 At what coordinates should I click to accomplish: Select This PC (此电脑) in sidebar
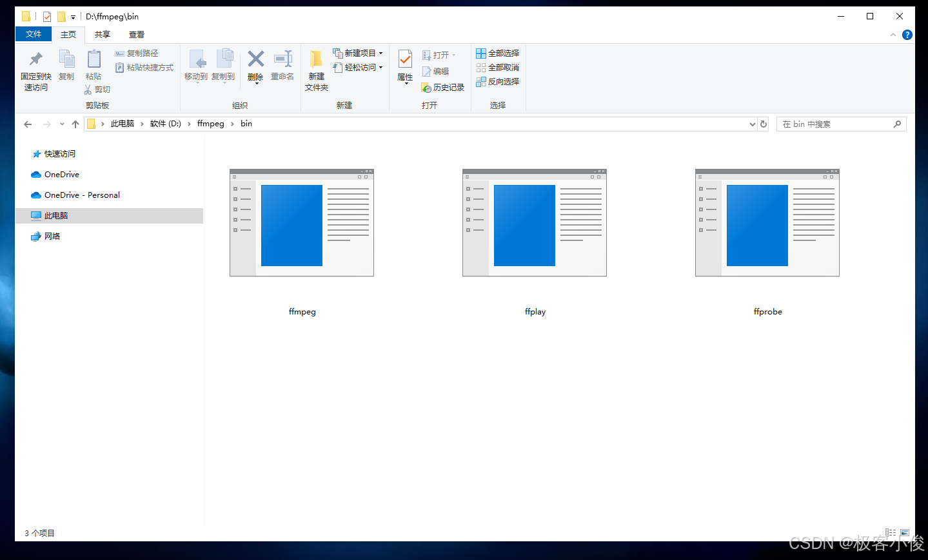coord(108,216)
